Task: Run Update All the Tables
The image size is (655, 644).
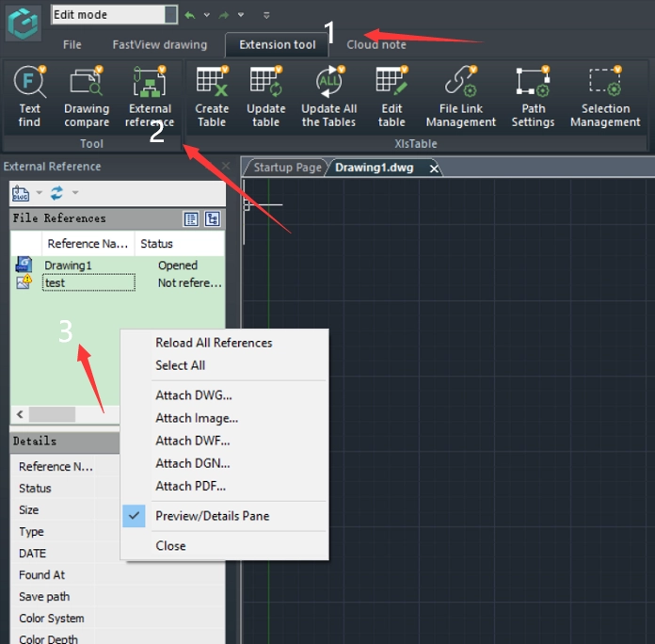Action: pyautogui.click(x=328, y=97)
